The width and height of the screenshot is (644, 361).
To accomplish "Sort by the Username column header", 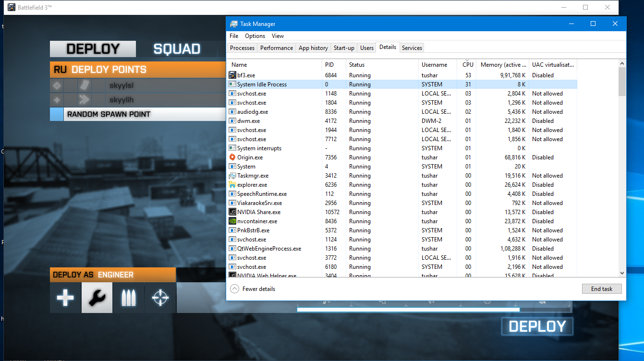I will tap(437, 65).
